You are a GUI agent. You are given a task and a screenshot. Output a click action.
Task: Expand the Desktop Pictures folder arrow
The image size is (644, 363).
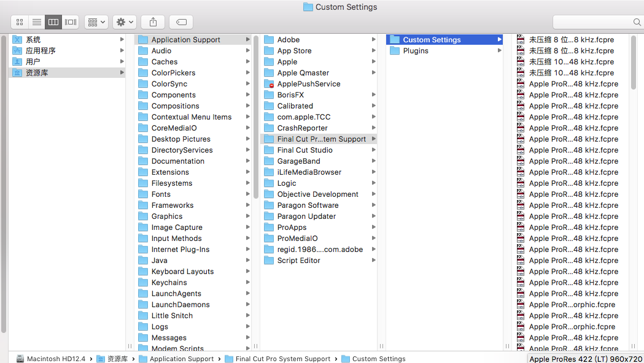tap(247, 139)
